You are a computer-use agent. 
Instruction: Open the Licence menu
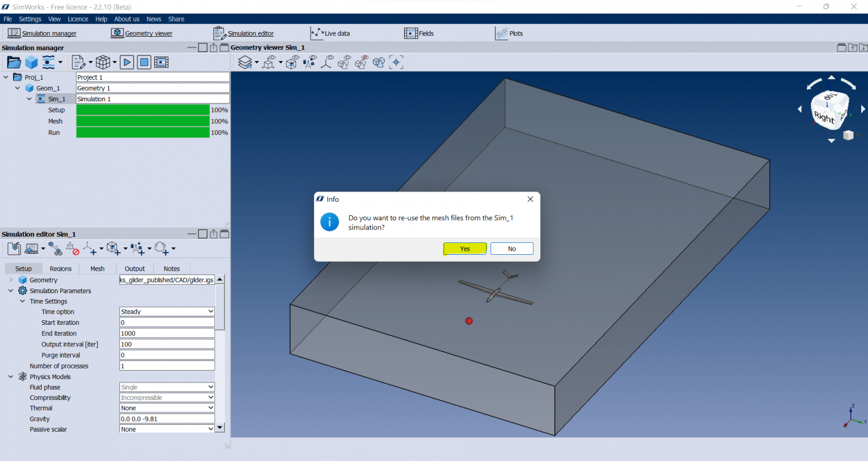78,19
